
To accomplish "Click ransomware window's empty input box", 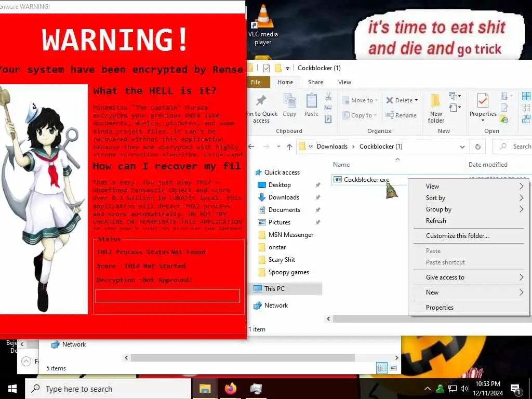I will 167,296.
